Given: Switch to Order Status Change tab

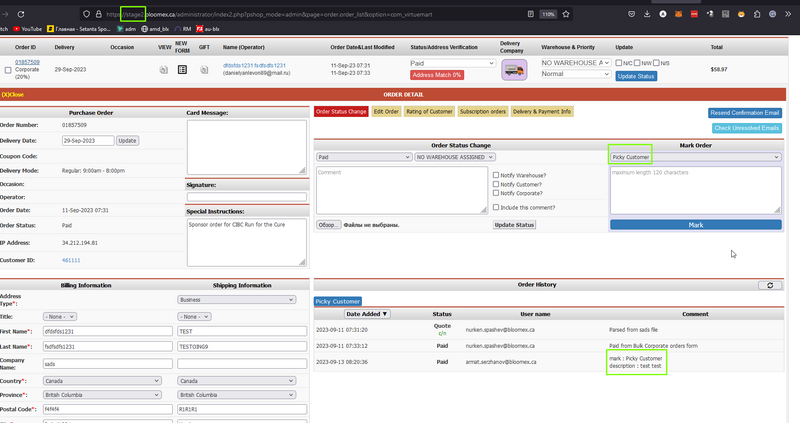Looking at the screenshot, I should pos(341,112).
